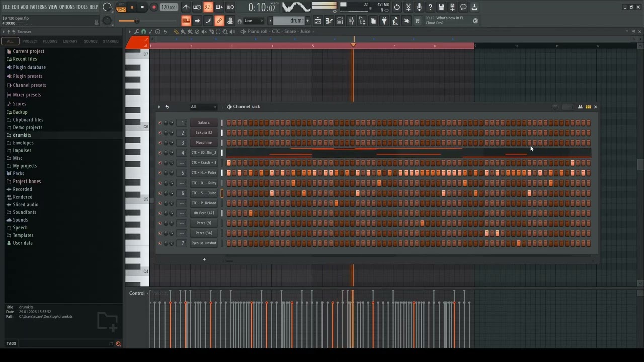Open the Line snap dropdown
The height and width of the screenshot is (362, 644).
(x=254, y=21)
